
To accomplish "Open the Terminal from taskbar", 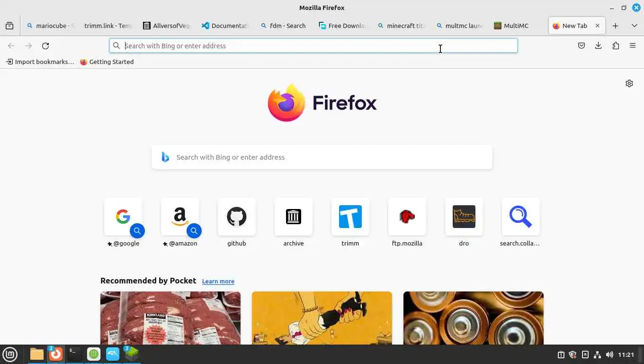I will click(75, 354).
